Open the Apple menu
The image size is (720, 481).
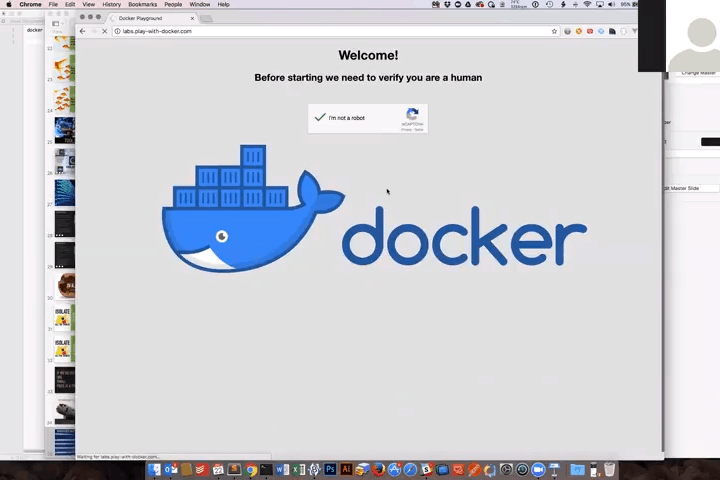[9, 4]
